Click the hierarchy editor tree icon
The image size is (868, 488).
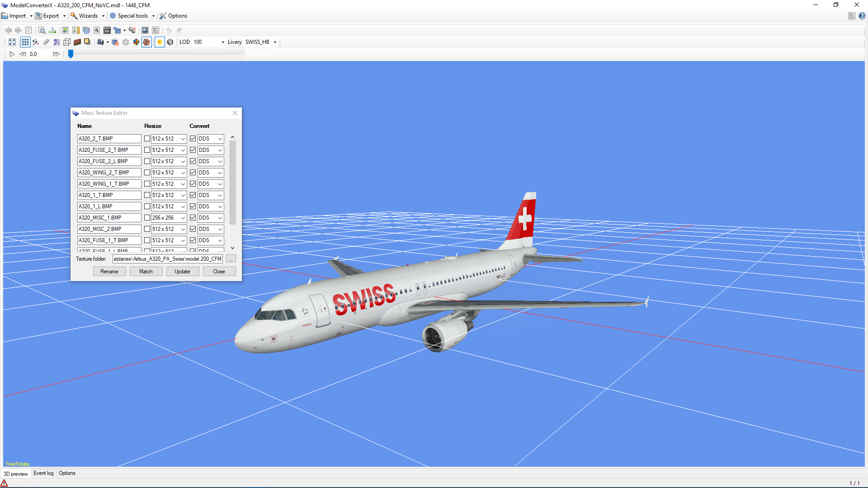pyautogui.click(x=53, y=30)
